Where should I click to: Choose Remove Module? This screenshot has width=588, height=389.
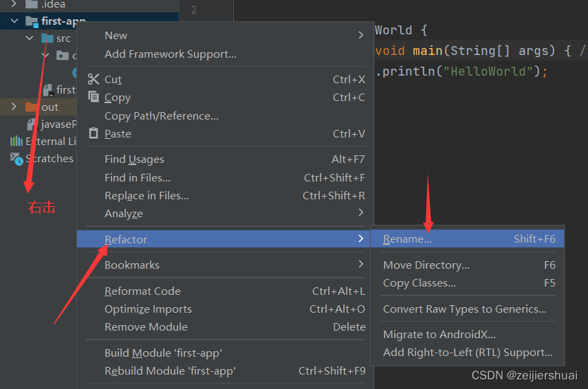(x=225, y=326)
